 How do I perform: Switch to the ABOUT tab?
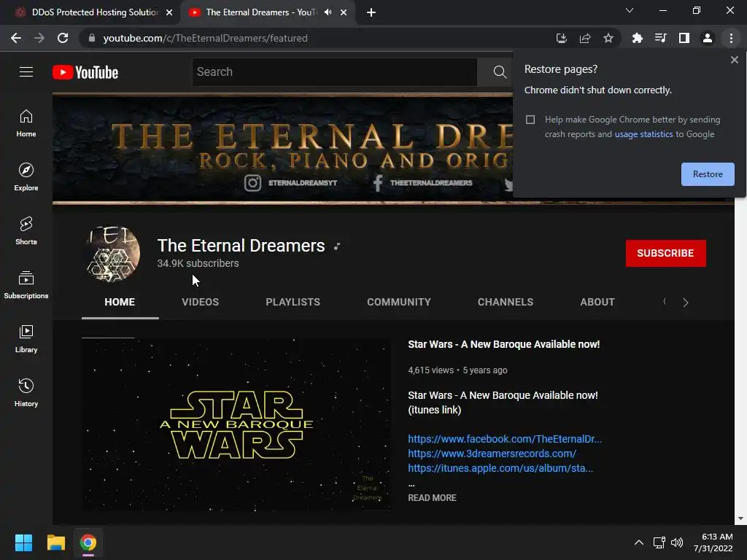[597, 302]
